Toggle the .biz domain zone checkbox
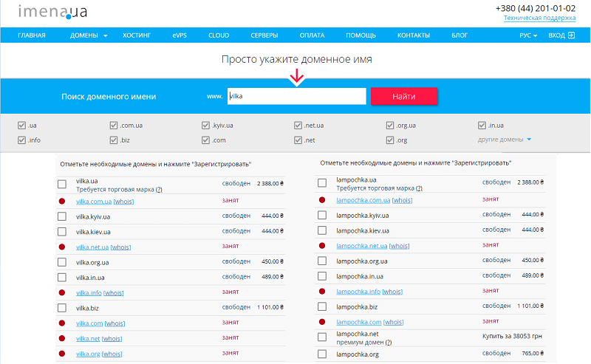The height and width of the screenshot is (364, 591). 114,140
